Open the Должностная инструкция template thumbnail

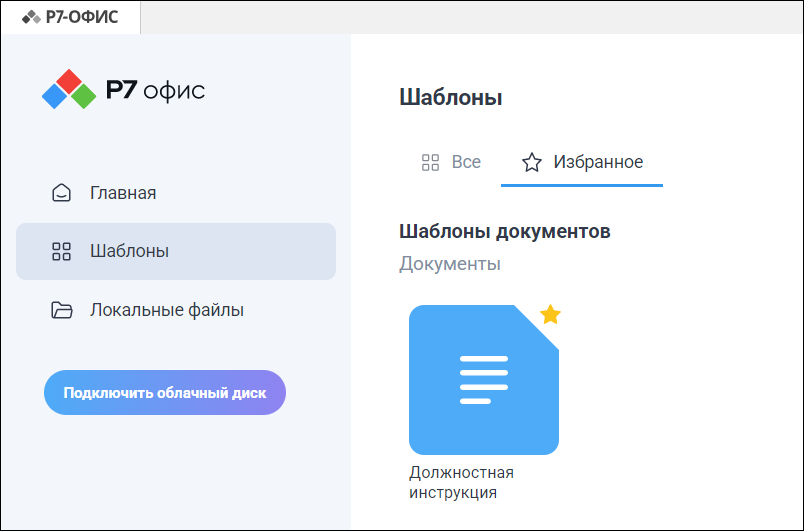(484, 380)
